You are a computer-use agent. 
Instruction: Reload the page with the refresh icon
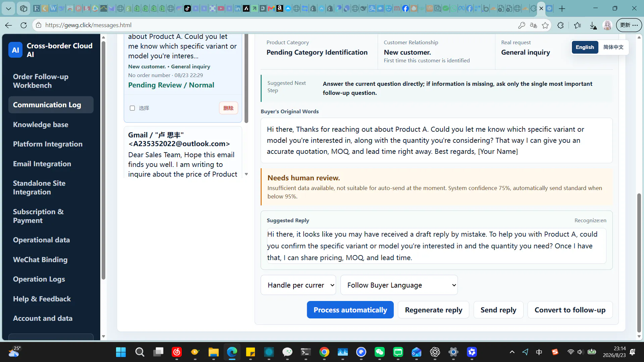[x=23, y=25]
